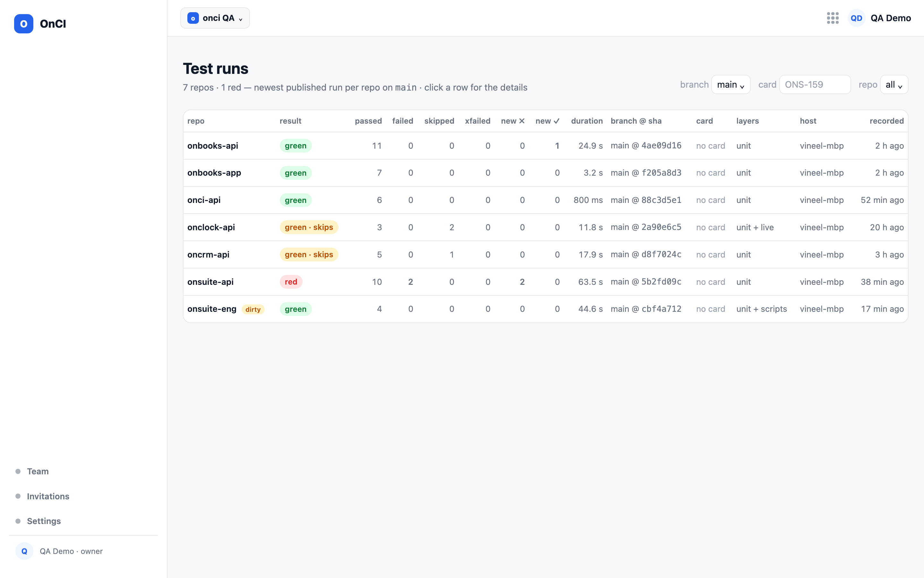
Task: Open Invitations in the sidebar
Action: click(48, 496)
